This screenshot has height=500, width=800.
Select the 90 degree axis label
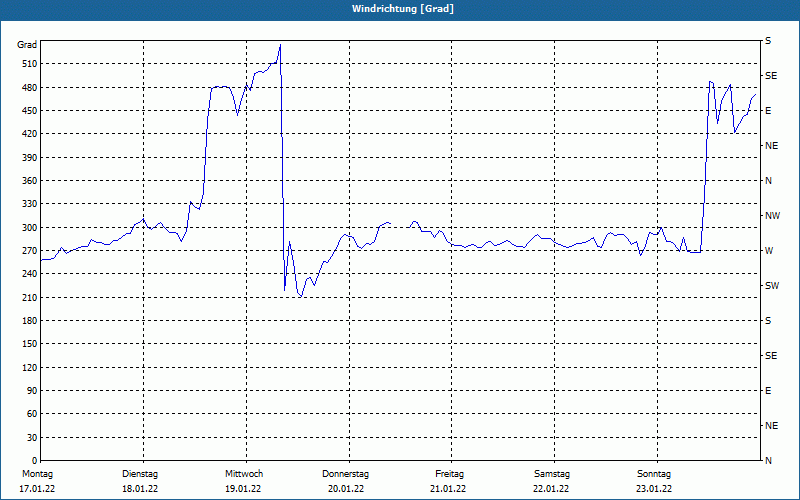[x=31, y=391]
